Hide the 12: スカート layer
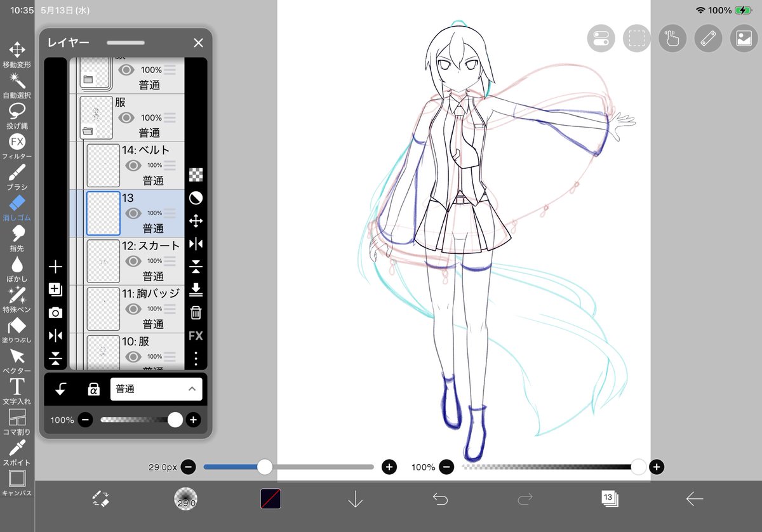The width and height of the screenshot is (762, 532). coord(133,261)
